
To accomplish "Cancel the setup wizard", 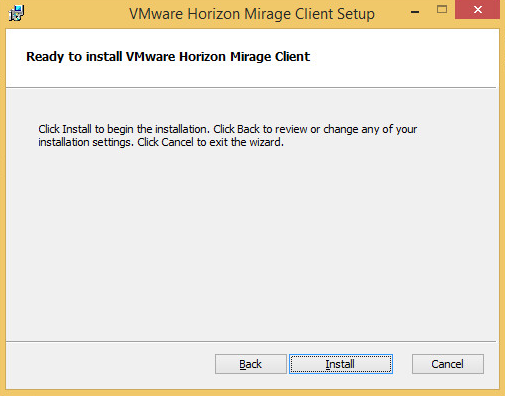I will point(448,364).
